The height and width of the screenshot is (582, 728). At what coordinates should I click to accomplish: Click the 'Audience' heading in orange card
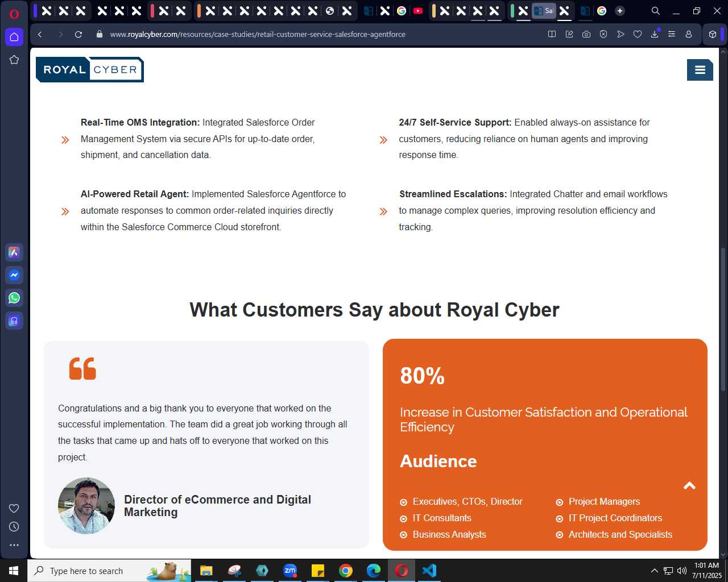tap(439, 461)
